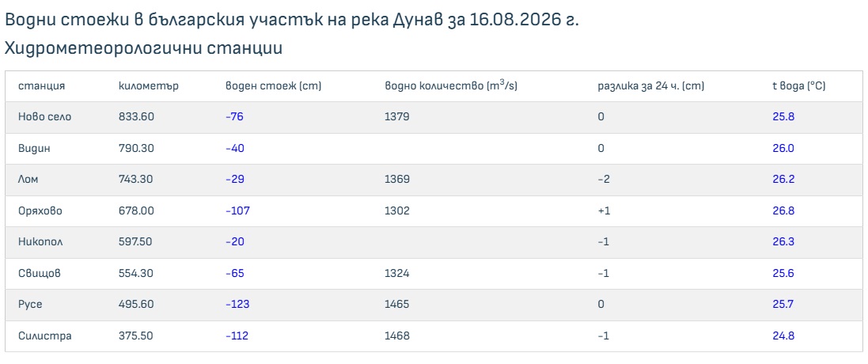Select the 'станция' column header
Viewport: 868px width, 364px height.
(41, 86)
